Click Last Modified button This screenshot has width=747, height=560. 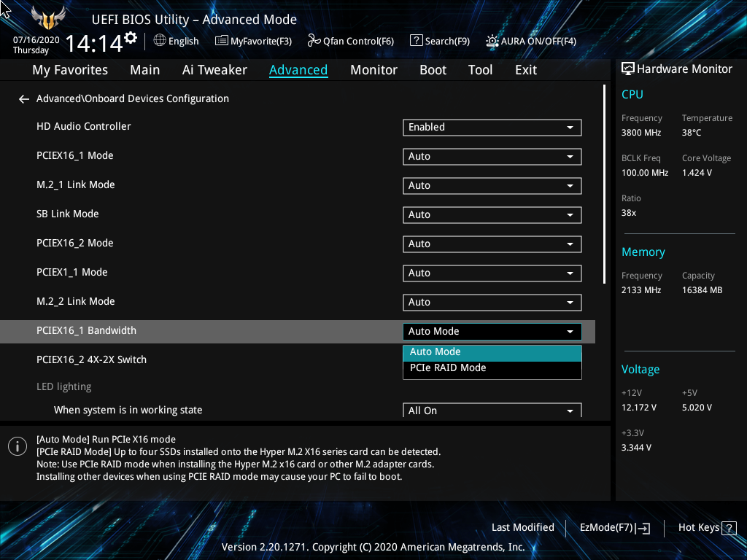coord(522,528)
